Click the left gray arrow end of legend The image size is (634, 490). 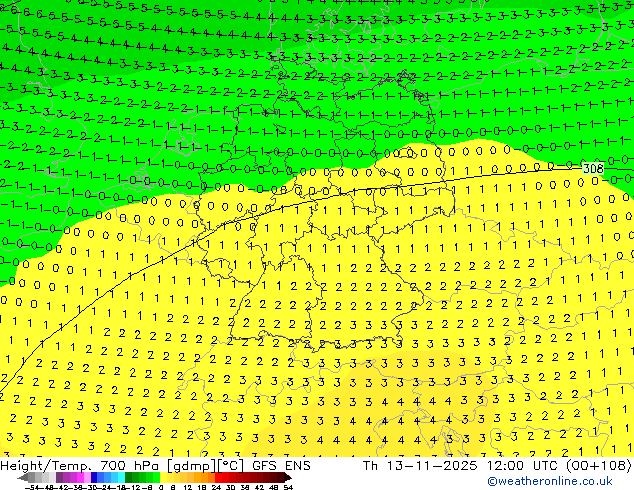point(22,477)
